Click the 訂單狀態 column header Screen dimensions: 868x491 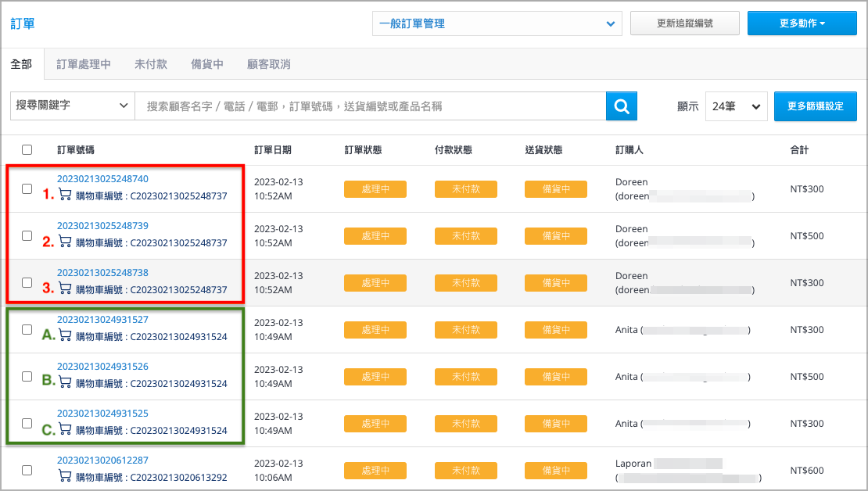tap(363, 150)
